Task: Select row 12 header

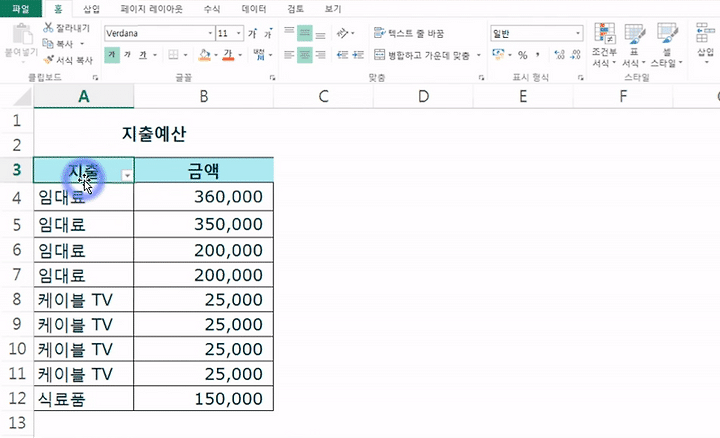Action: coord(17,398)
